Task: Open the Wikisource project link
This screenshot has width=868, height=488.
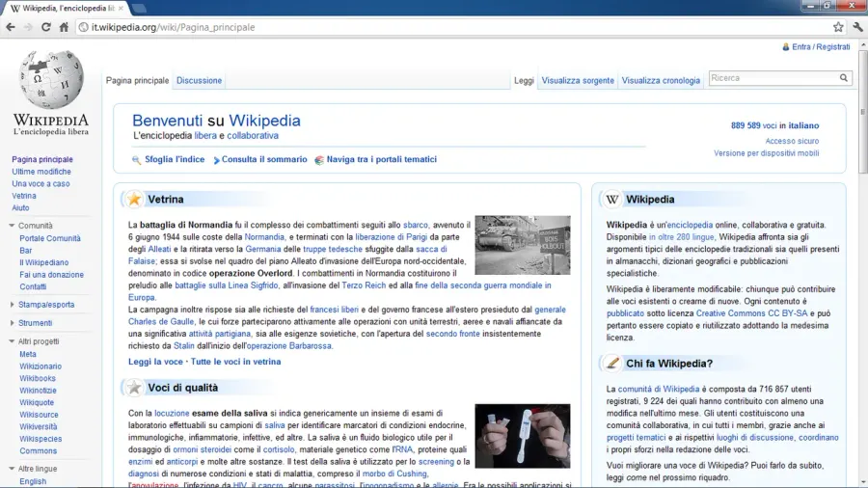Action: (39, 415)
